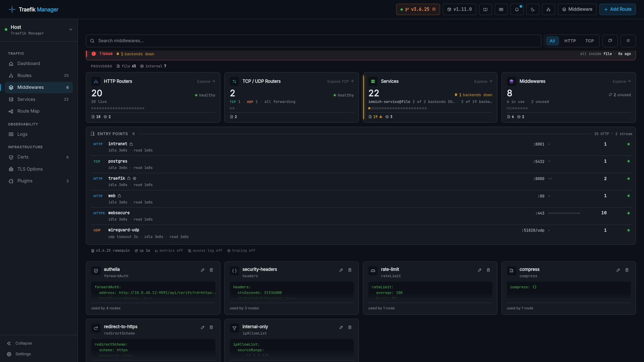
Task: Click the intranet entry point name
Action: point(118,144)
